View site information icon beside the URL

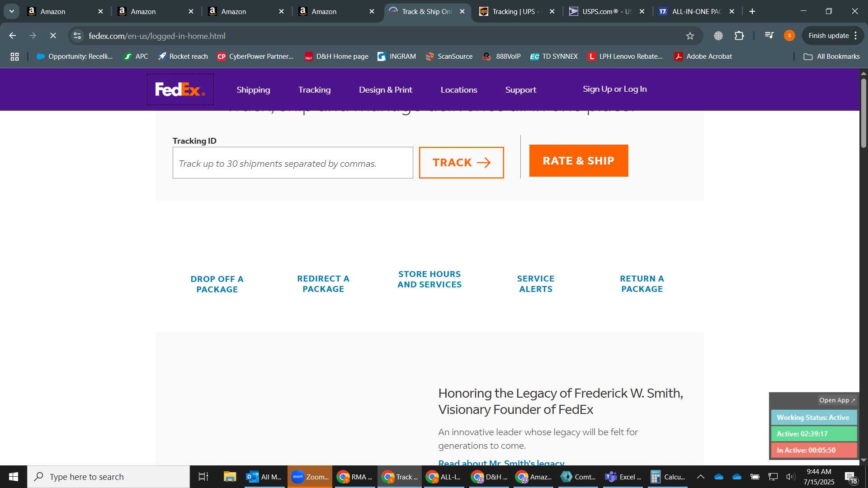point(77,36)
